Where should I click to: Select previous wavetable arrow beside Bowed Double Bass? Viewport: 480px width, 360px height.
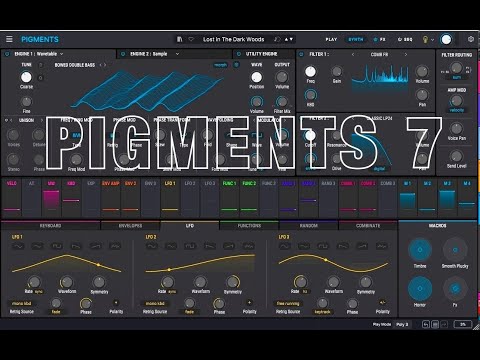pyautogui.click(x=101, y=65)
